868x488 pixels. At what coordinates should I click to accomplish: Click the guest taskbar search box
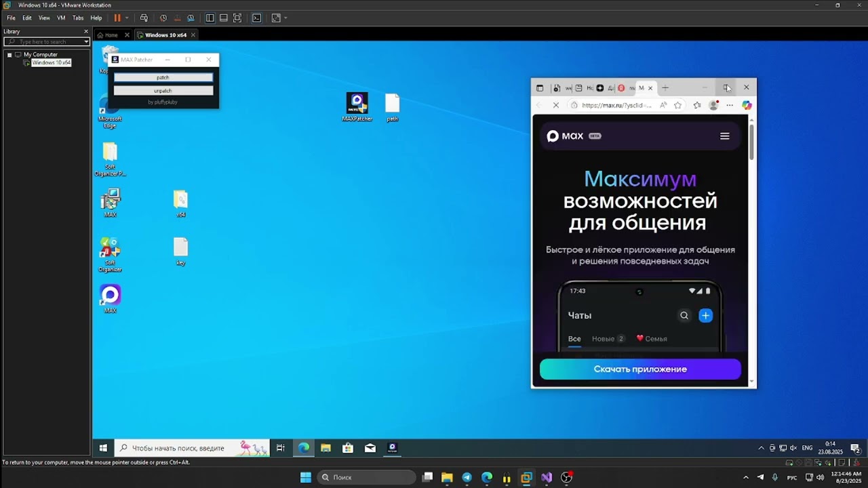click(193, 448)
